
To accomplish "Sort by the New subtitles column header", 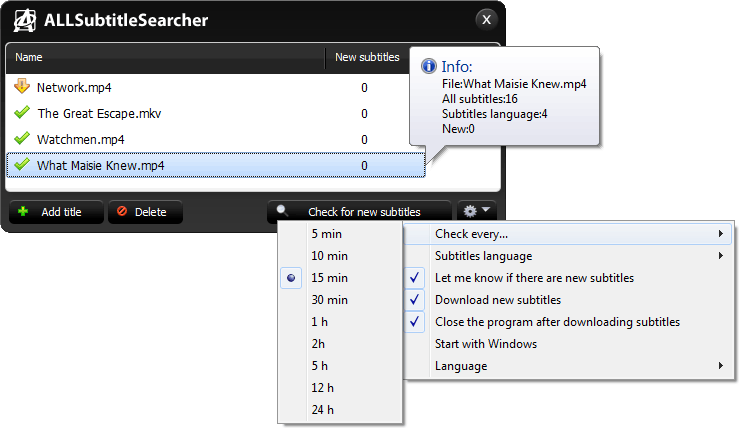I will tap(367, 58).
